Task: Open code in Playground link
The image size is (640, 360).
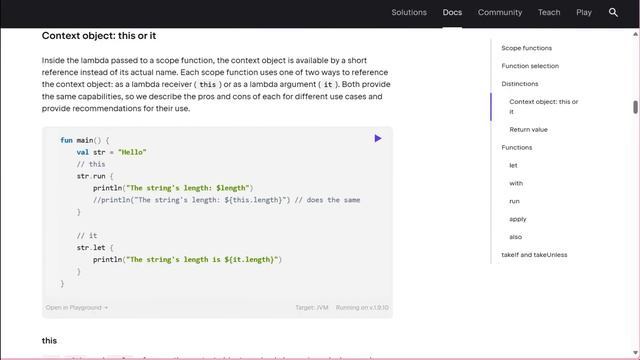Action: 77,307
